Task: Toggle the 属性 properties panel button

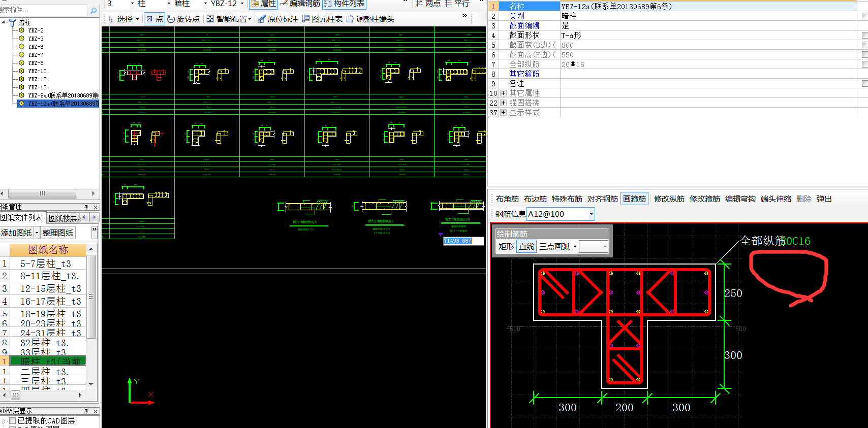Action: 263,4
